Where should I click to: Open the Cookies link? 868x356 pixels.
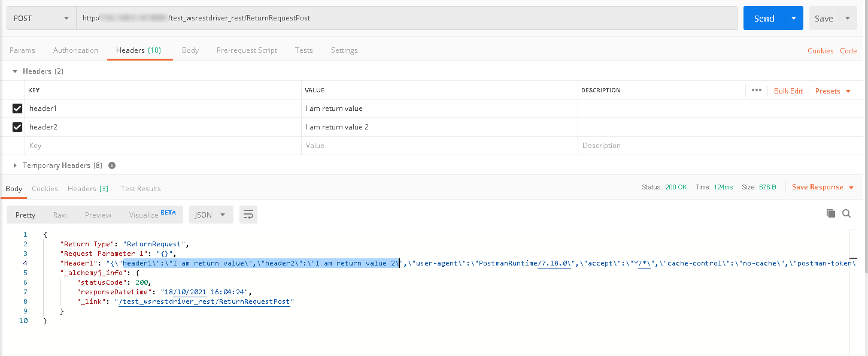click(x=820, y=51)
